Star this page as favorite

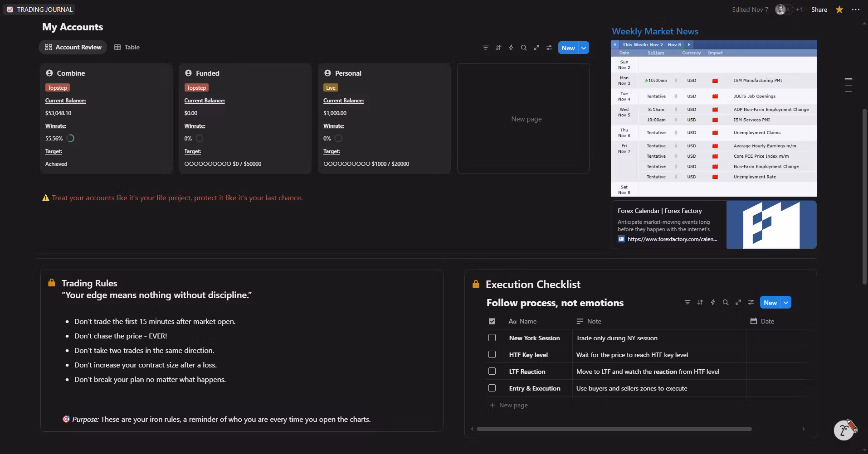pyautogui.click(x=839, y=10)
